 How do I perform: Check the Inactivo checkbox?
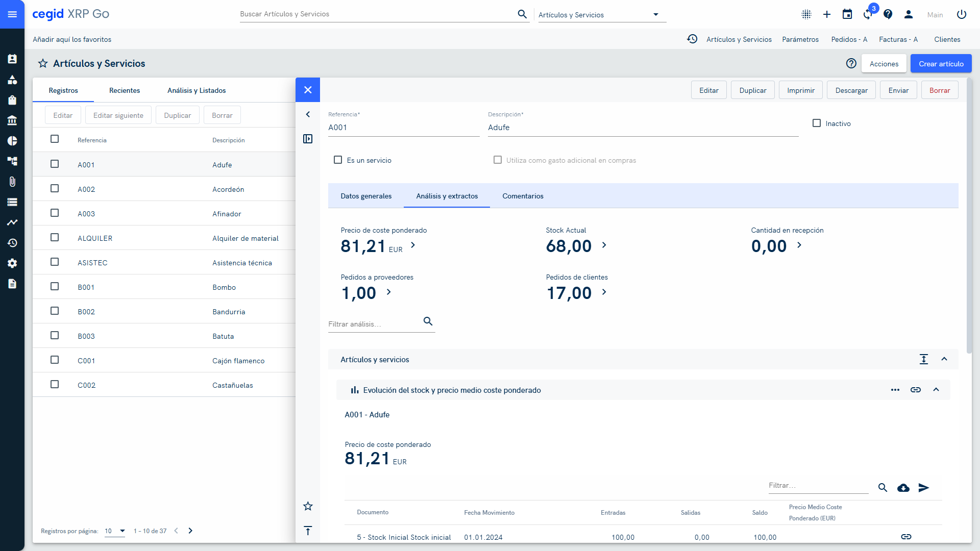pyautogui.click(x=817, y=123)
